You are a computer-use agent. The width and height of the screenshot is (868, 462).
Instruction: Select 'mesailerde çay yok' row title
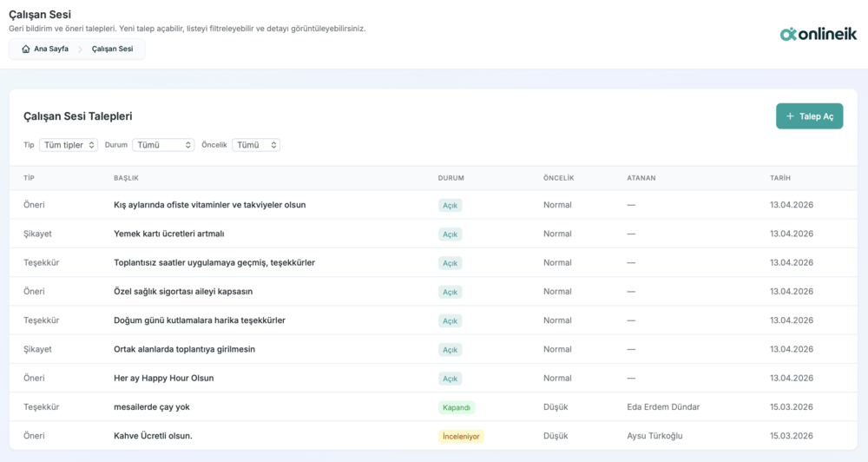coord(152,407)
